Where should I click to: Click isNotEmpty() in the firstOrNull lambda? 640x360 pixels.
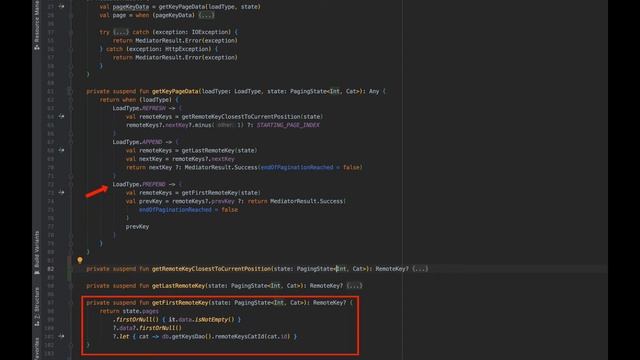tap(215, 320)
